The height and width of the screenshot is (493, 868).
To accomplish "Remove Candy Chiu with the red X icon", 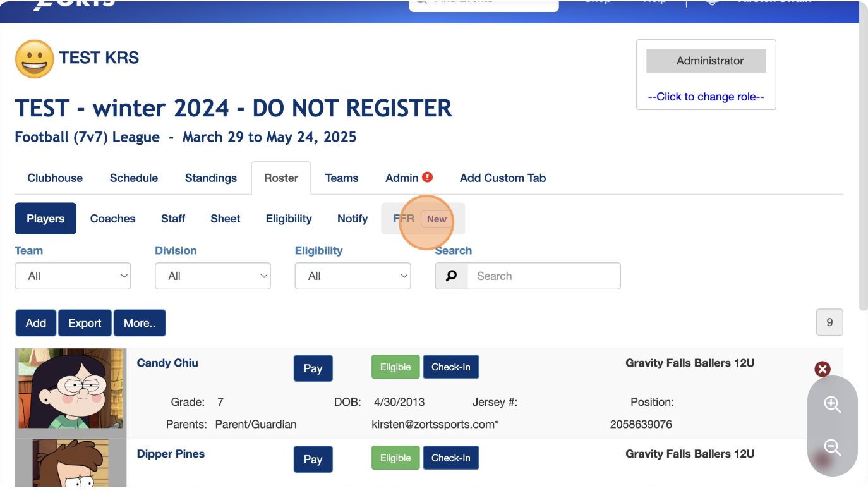I will (x=823, y=369).
